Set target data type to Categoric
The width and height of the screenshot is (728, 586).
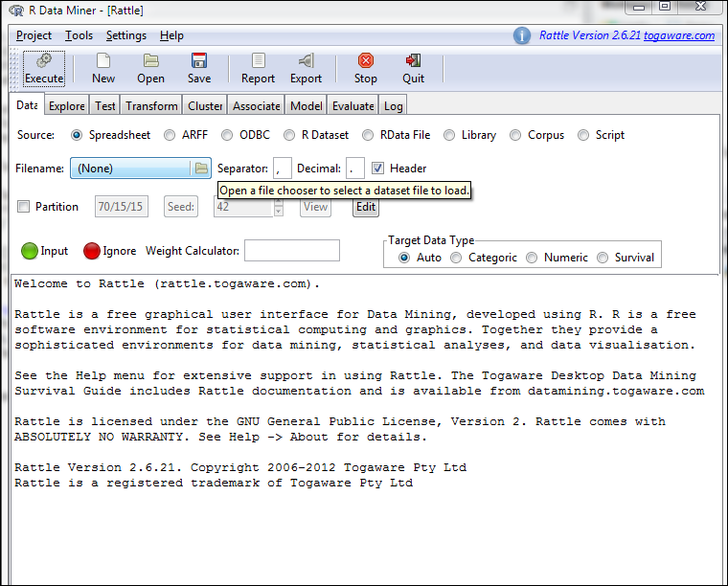tap(456, 258)
